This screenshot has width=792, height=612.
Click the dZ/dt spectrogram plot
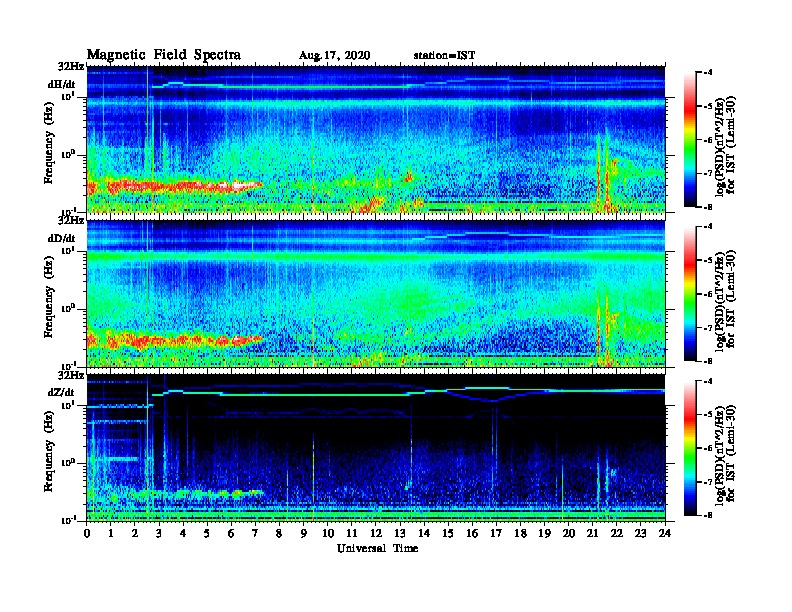tap(376, 447)
